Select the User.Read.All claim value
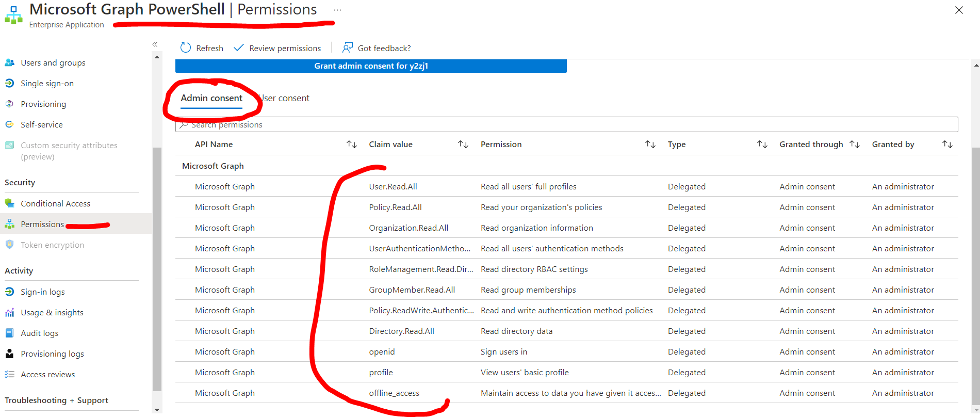Screen dimensions: 980x417 393,186
